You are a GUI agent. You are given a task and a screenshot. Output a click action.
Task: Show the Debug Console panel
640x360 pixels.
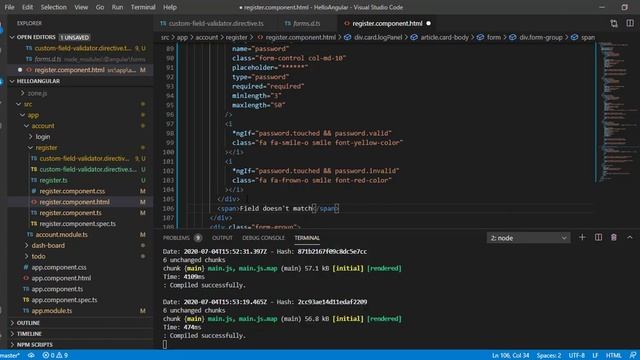[x=263, y=238]
